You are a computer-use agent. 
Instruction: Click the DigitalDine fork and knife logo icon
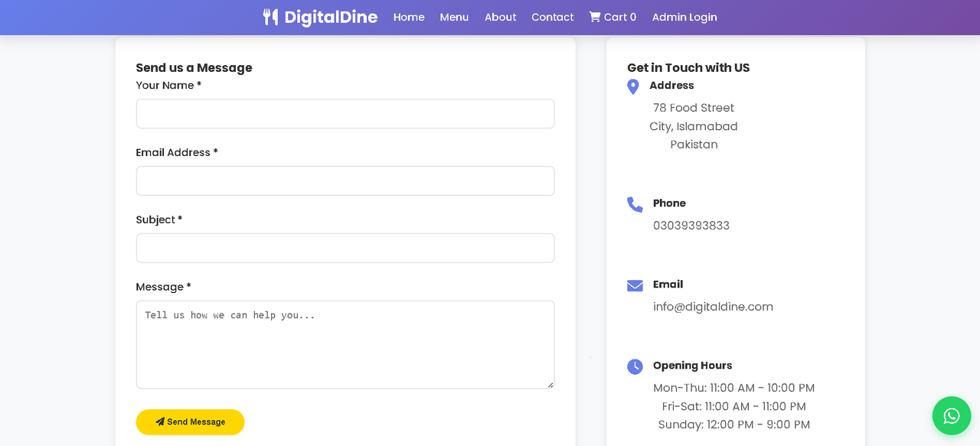coord(270,17)
